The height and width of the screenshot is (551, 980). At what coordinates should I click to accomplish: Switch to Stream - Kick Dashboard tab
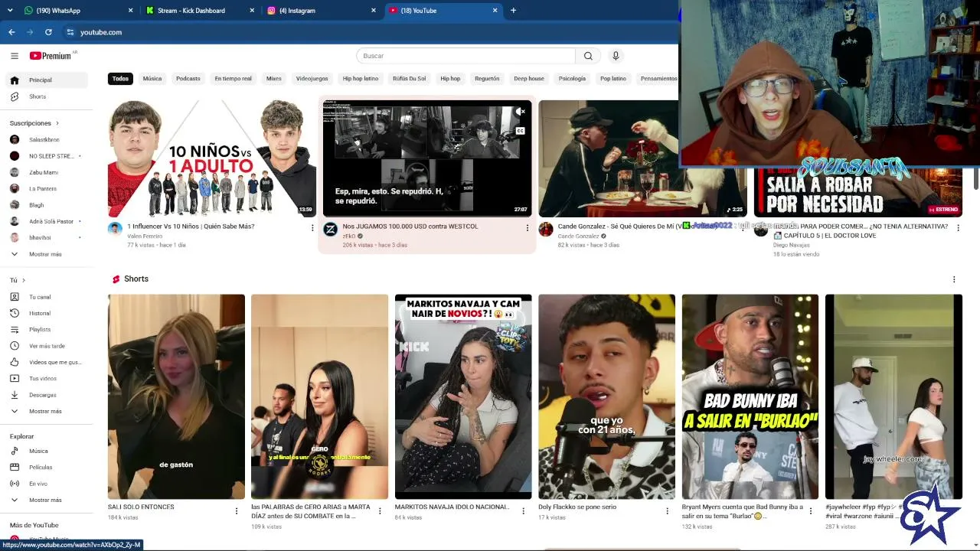198,11
